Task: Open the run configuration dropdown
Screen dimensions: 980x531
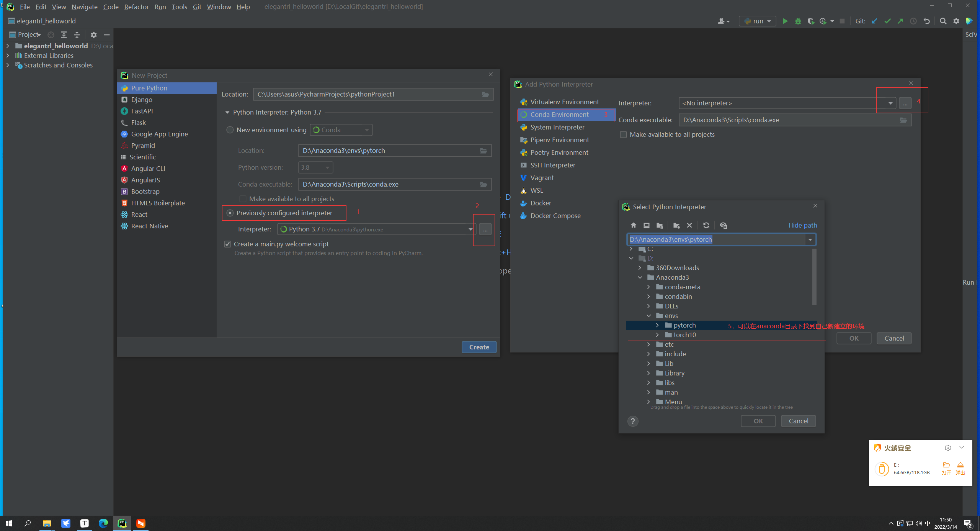Action: (x=757, y=21)
